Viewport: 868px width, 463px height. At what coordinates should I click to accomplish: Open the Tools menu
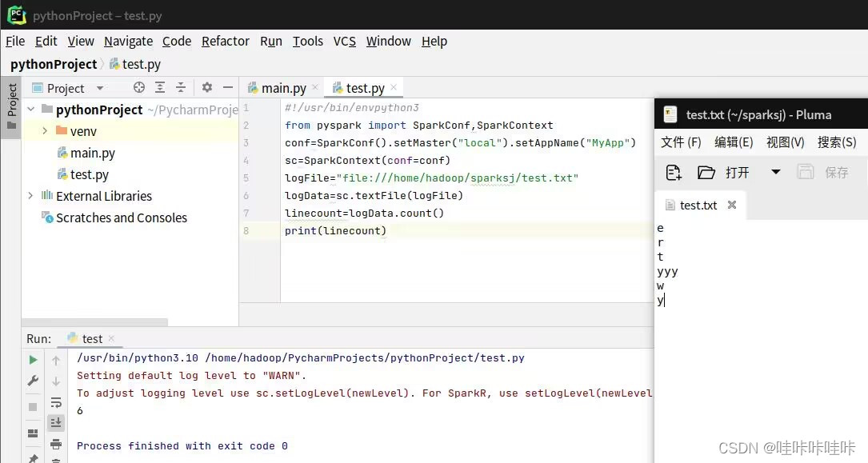click(x=308, y=42)
